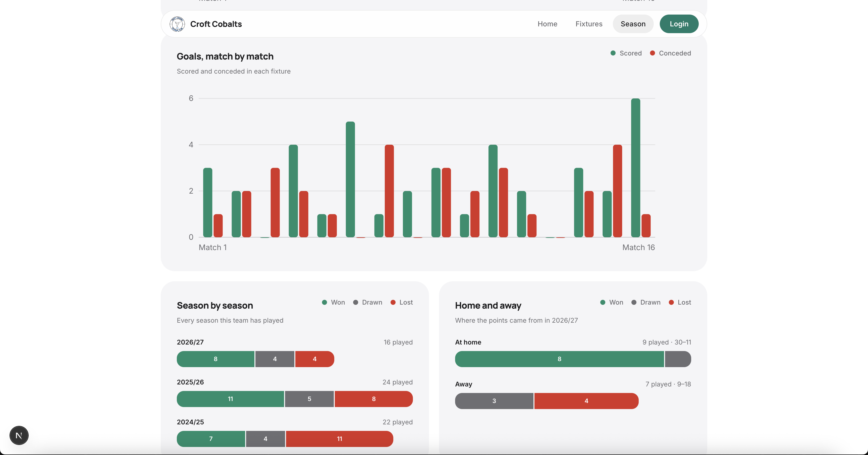Select the Season navigation tab
The height and width of the screenshot is (455, 868).
pyautogui.click(x=633, y=24)
